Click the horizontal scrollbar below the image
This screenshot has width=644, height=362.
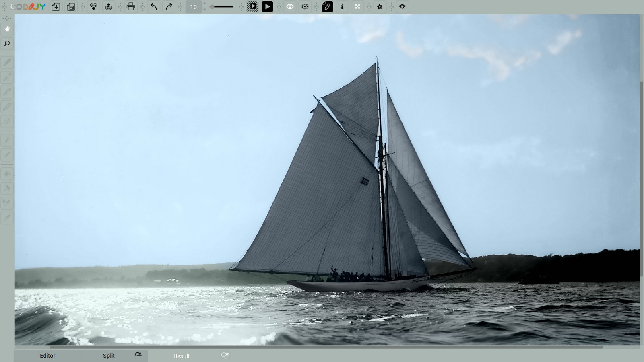(x=326, y=347)
